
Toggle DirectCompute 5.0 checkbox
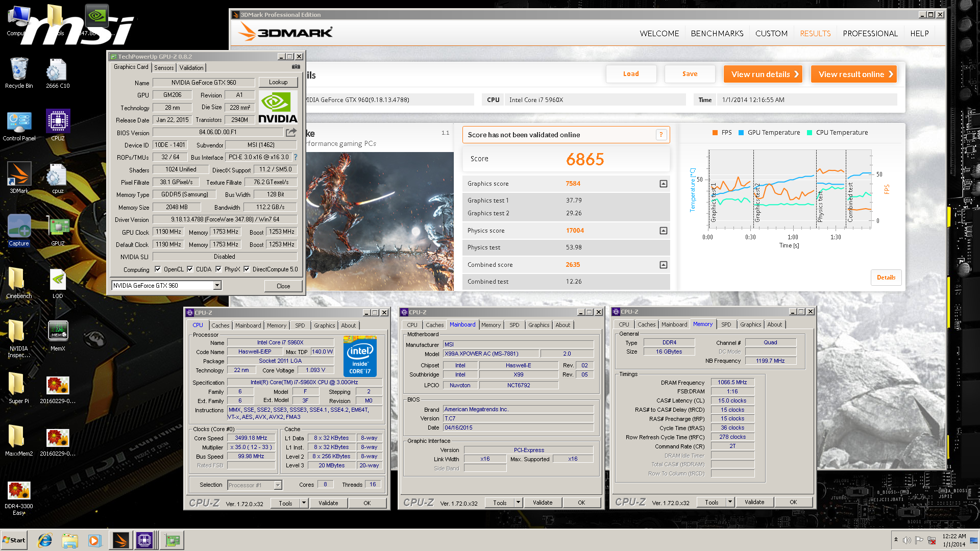[247, 269]
